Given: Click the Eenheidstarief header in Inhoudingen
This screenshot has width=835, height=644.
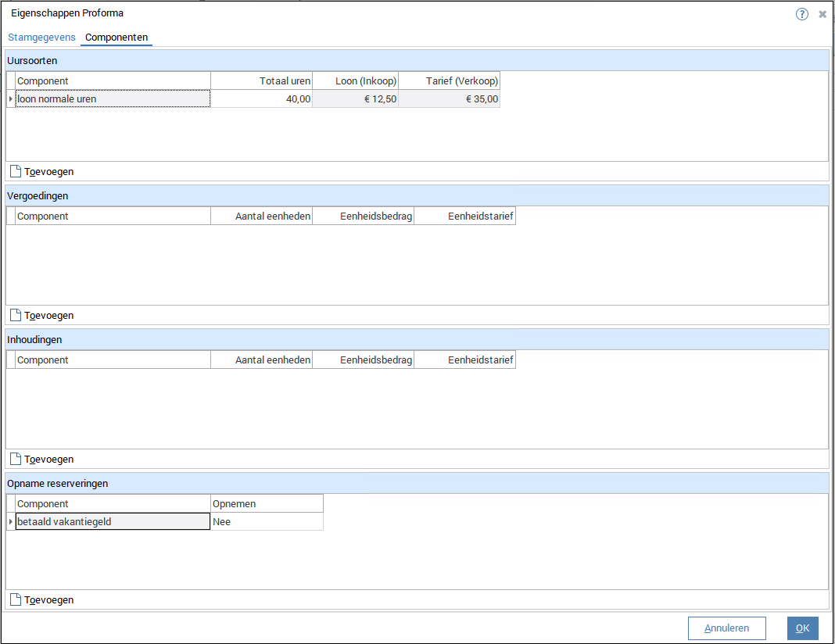Looking at the screenshot, I should click(465, 360).
